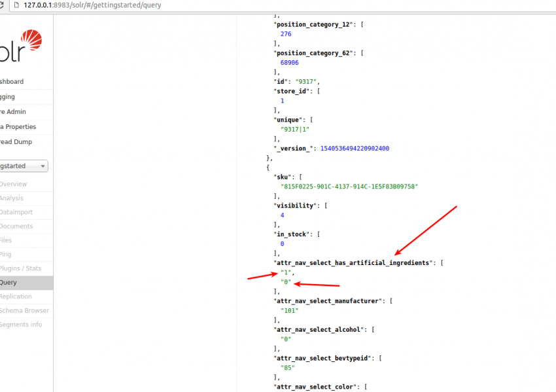Viewport: 556px width, 392px height.
Task: Click the position_category_12 key
Action: pyautogui.click(x=313, y=24)
